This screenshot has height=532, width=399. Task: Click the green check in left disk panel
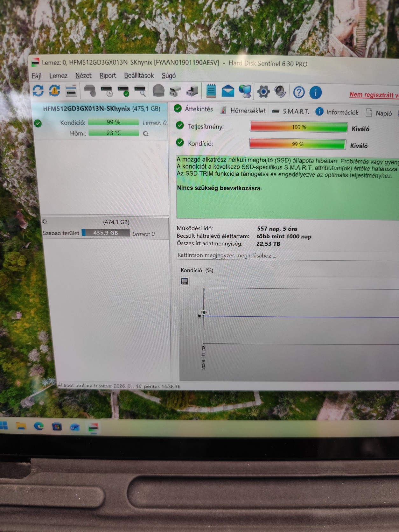(x=38, y=123)
